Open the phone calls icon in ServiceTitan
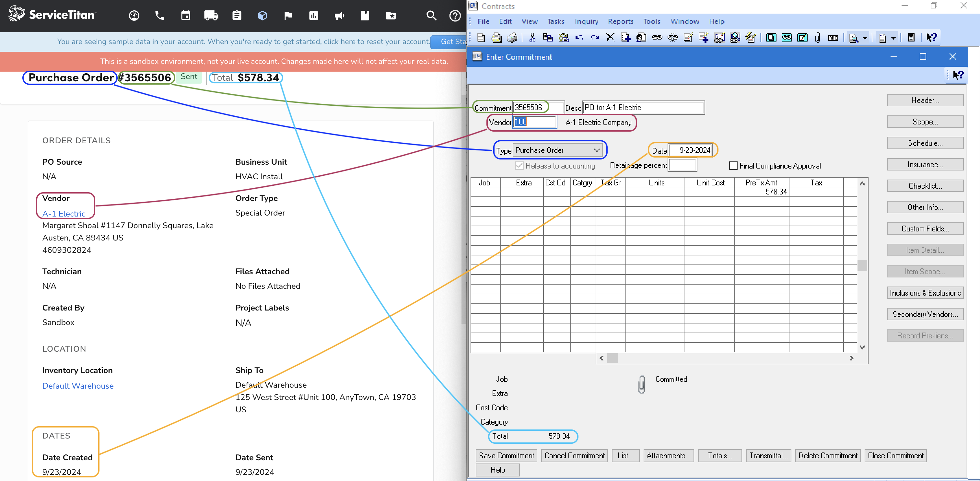Viewport: 980px width, 481px height. pos(160,16)
